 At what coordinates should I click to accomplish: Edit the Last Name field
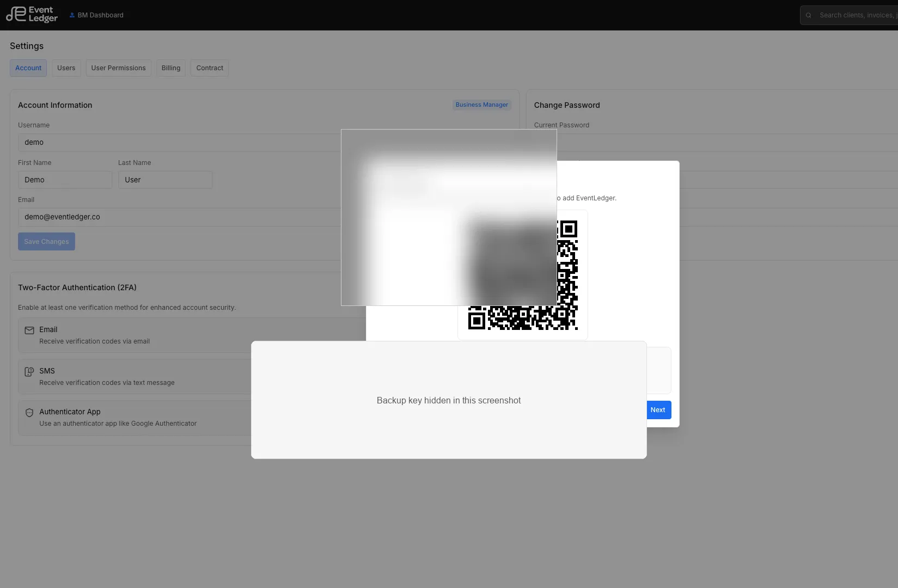pos(165,180)
